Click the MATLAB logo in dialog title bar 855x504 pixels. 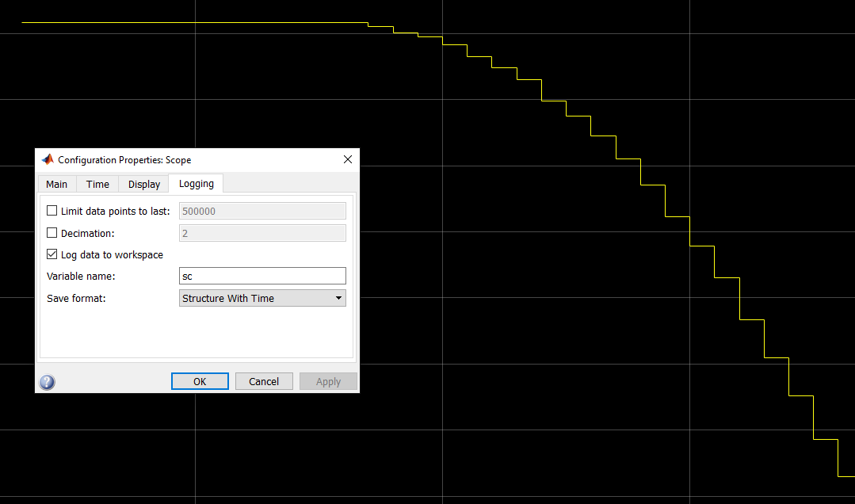click(48, 159)
